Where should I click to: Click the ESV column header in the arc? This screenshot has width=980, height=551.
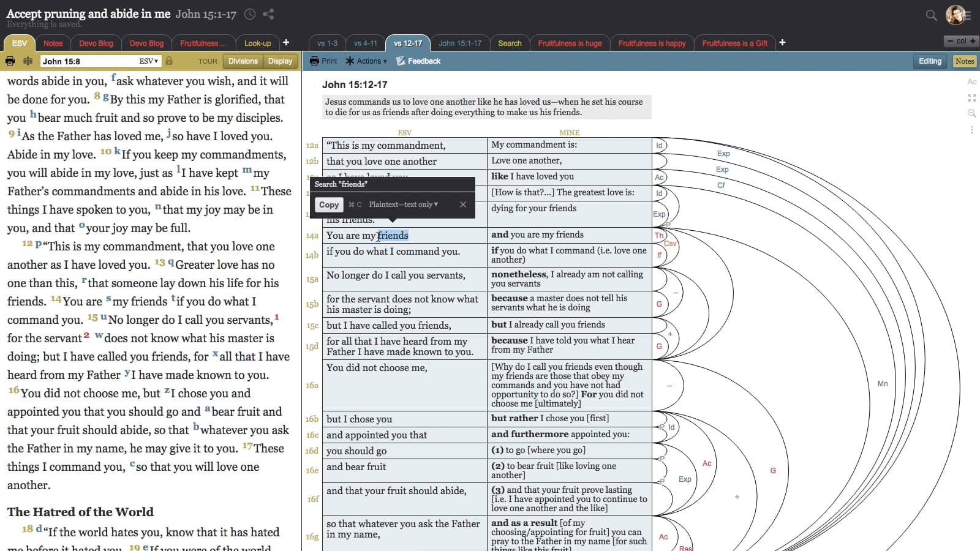tap(404, 132)
